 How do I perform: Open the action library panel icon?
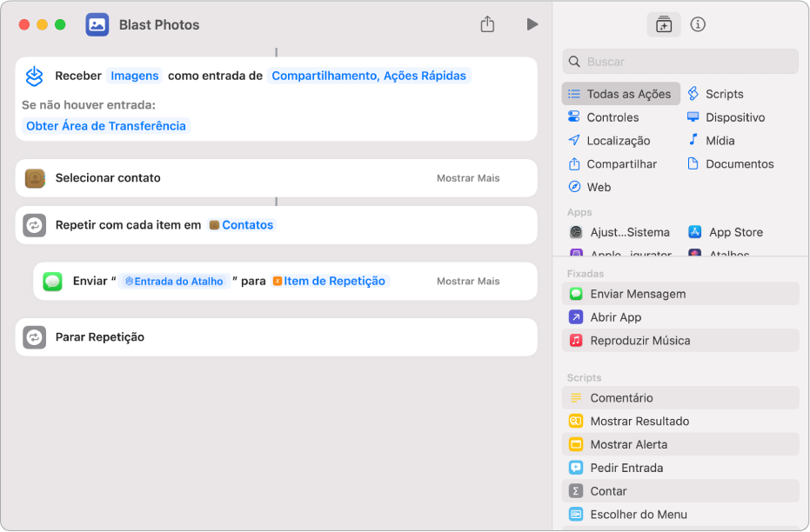click(x=664, y=24)
